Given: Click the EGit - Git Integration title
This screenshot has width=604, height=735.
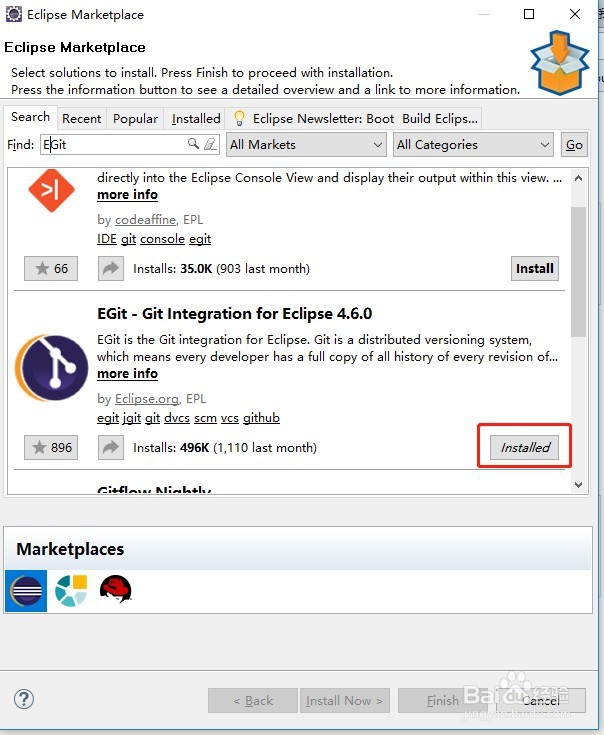Looking at the screenshot, I should coord(234,313).
